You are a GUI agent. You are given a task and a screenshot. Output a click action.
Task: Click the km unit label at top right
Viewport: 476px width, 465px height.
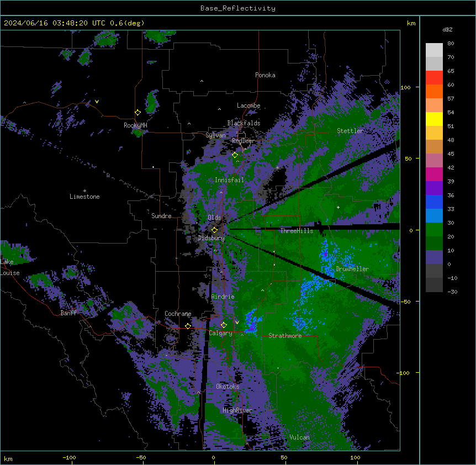411,23
